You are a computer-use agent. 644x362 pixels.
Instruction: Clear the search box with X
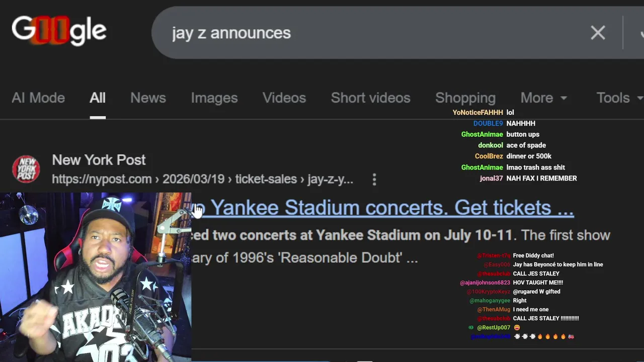tap(598, 33)
